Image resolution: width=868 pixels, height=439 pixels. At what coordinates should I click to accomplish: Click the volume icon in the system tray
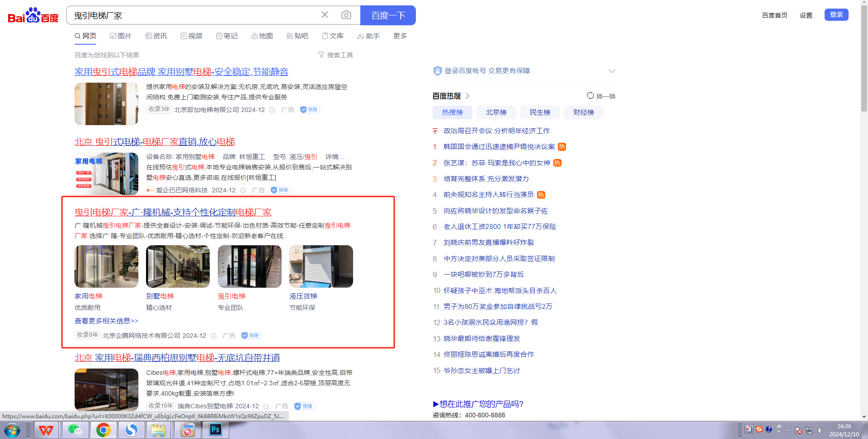click(820, 430)
